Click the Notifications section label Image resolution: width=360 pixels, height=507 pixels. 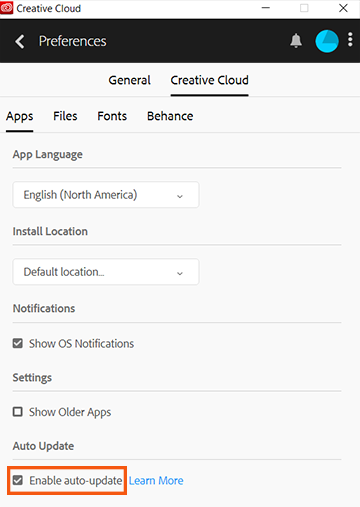click(x=44, y=309)
